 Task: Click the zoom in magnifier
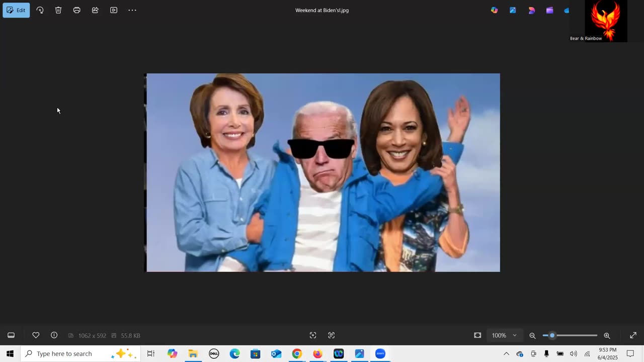tap(607, 335)
